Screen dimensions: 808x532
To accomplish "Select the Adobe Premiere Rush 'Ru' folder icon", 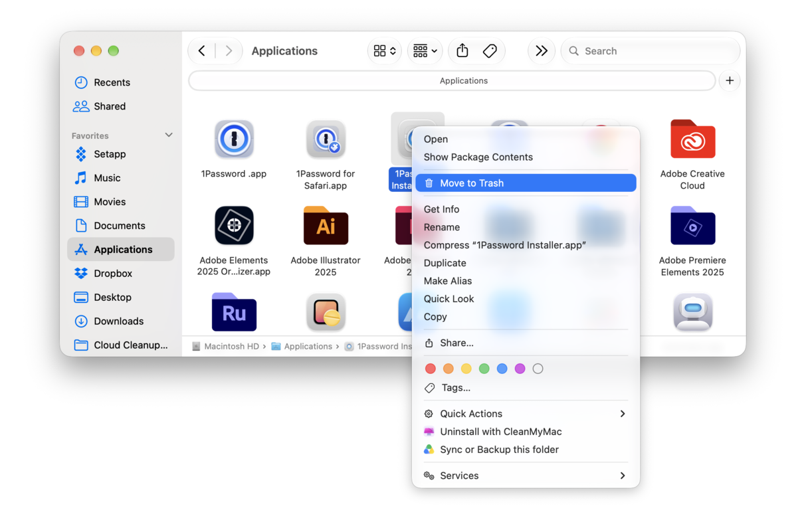I will [234, 312].
